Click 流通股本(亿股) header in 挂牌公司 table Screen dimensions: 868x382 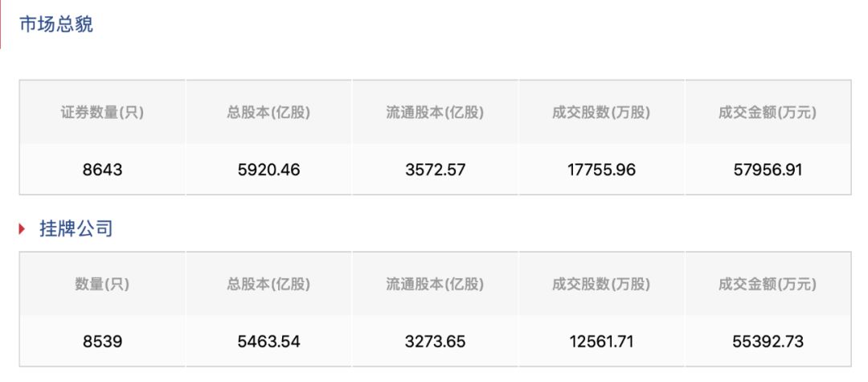(x=435, y=284)
